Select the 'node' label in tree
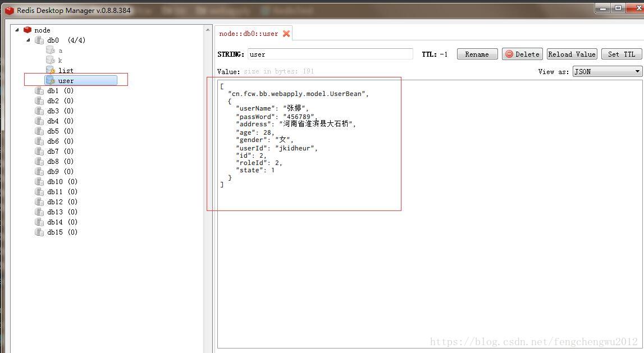This screenshot has height=353, width=644. (42, 30)
